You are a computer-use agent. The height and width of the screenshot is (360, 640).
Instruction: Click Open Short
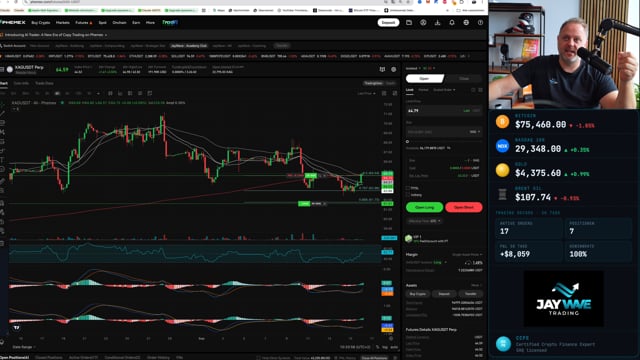coord(464,207)
